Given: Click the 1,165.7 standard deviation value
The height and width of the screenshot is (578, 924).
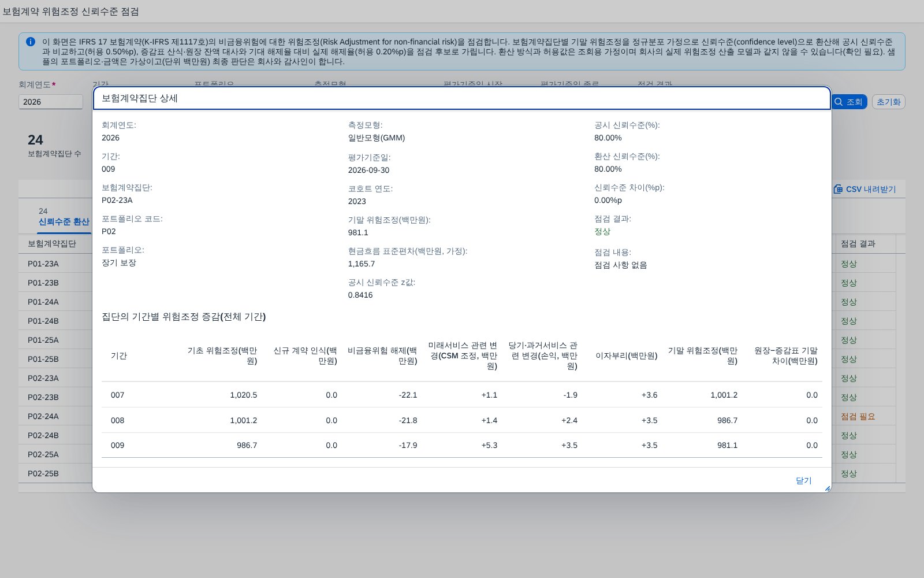Looking at the screenshot, I should (362, 264).
